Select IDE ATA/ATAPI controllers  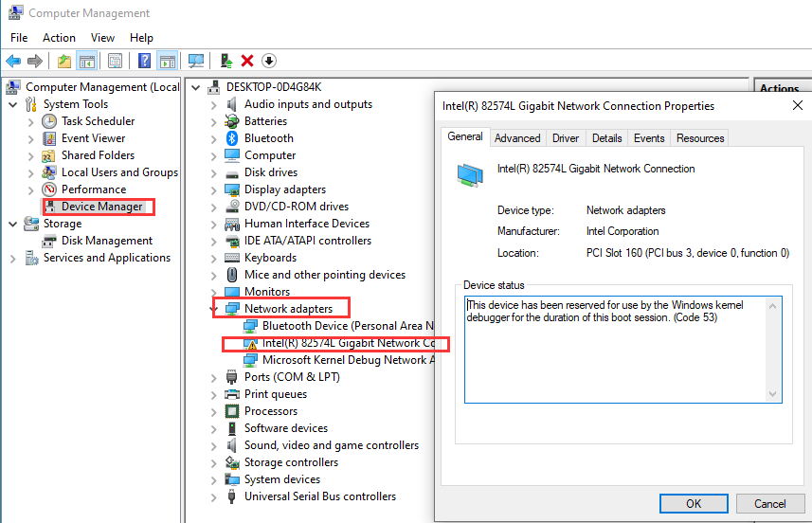tap(308, 241)
